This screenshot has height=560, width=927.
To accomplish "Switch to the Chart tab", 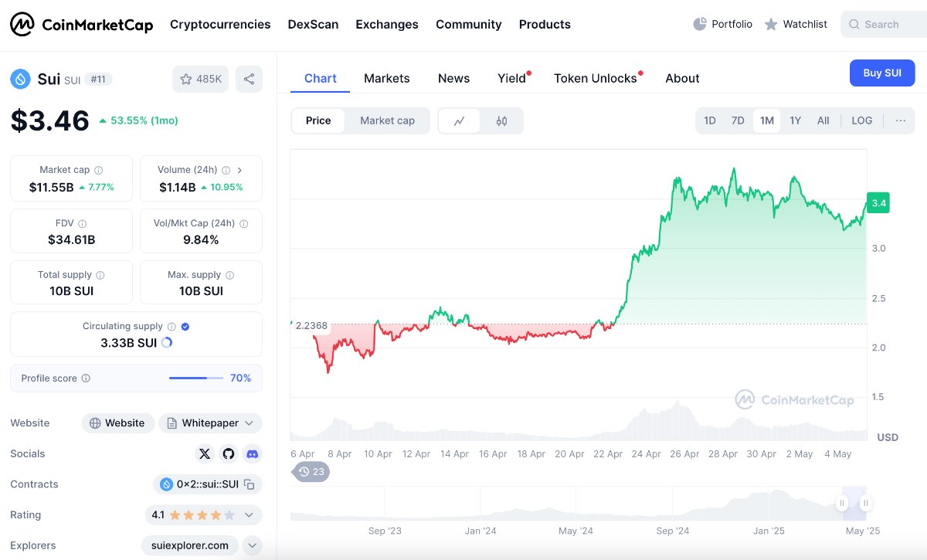I will 321,79.
